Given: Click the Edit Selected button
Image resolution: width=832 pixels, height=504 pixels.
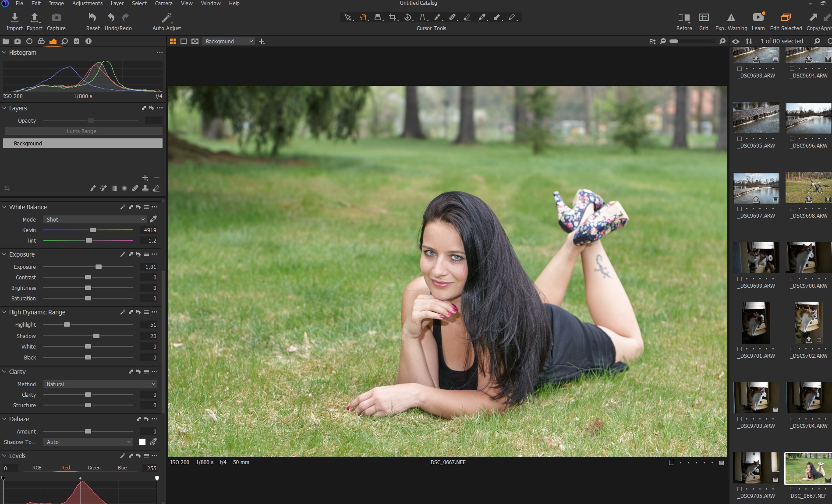Looking at the screenshot, I should pyautogui.click(x=786, y=21).
